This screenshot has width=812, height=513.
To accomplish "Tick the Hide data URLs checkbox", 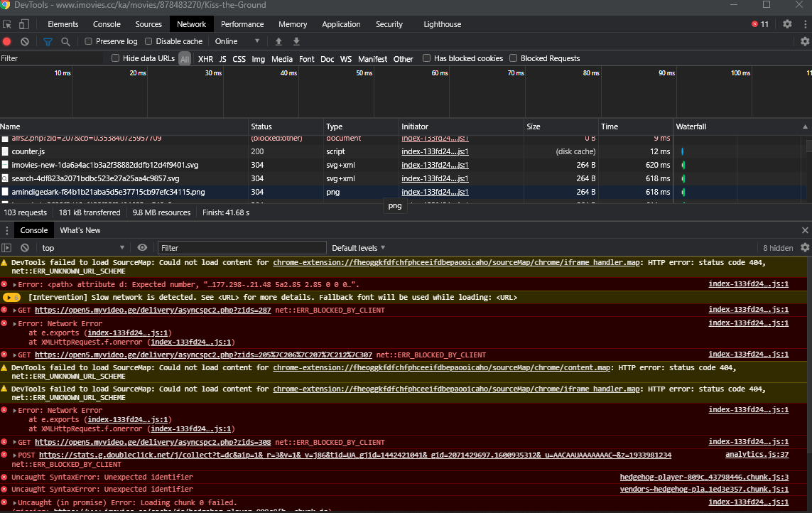I will 116,59.
